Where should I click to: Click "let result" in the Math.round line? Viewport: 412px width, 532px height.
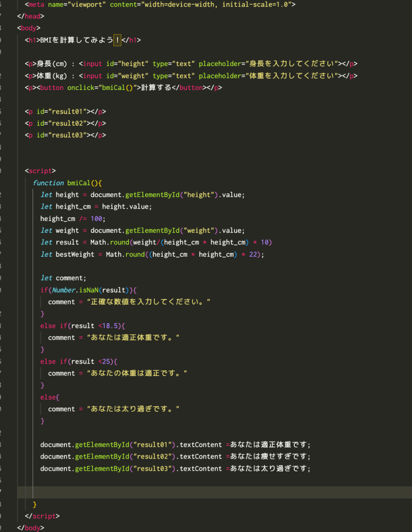[60, 242]
